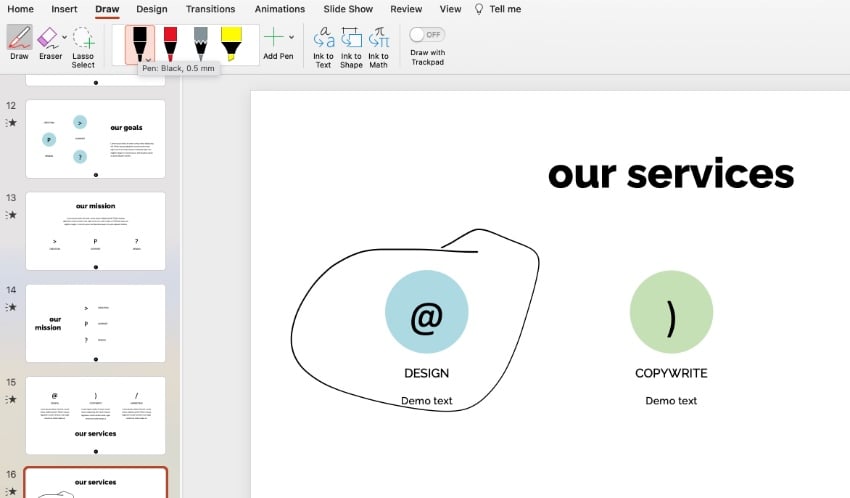Image resolution: width=850 pixels, height=498 pixels.
Task: Open the Add Pen dropdown arrow
Action: click(x=292, y=37)
